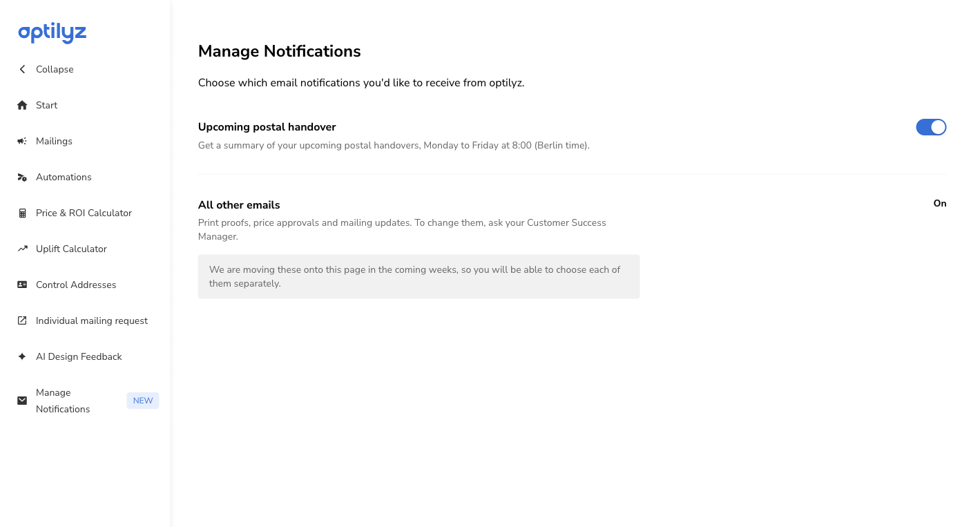Viewport: 980px width, 527px height.
Task: Navigate to Control Addresses
Action: (x=76, y=285)
